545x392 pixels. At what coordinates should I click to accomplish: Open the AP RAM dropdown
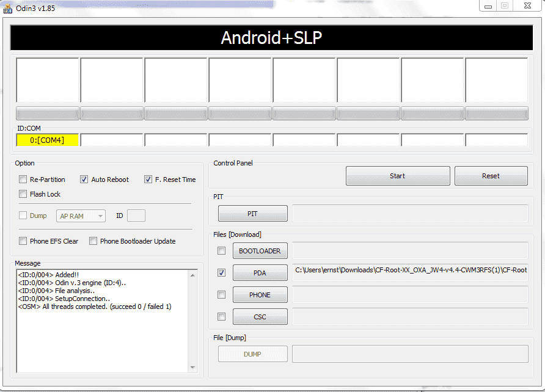(81, 216)
